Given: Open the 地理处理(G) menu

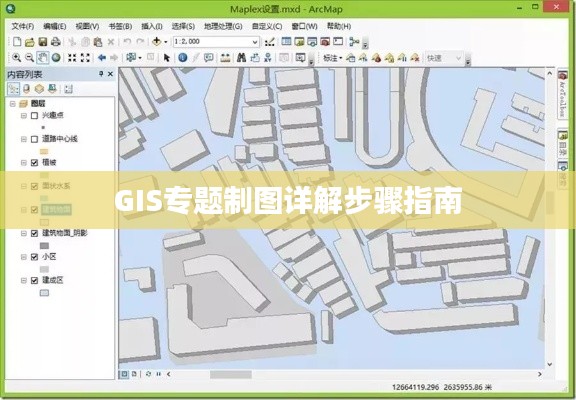Looking at the screenshot, I should [223, 26].
